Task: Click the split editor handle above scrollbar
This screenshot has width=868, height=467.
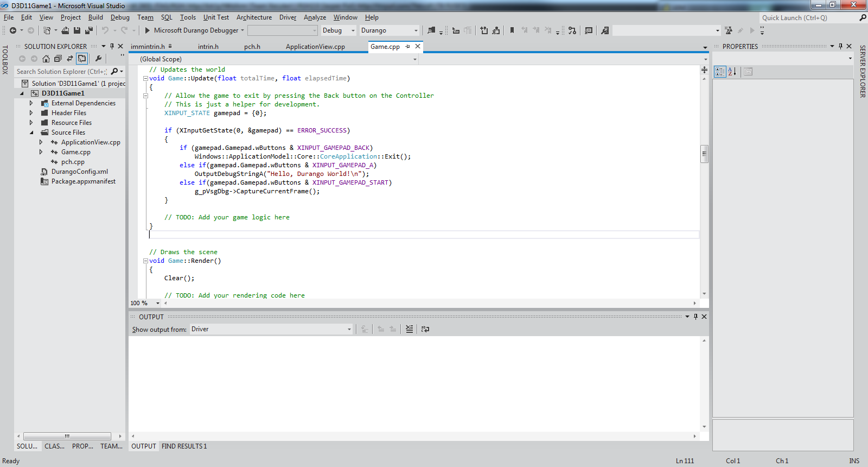Action: [x=704, y=70]
